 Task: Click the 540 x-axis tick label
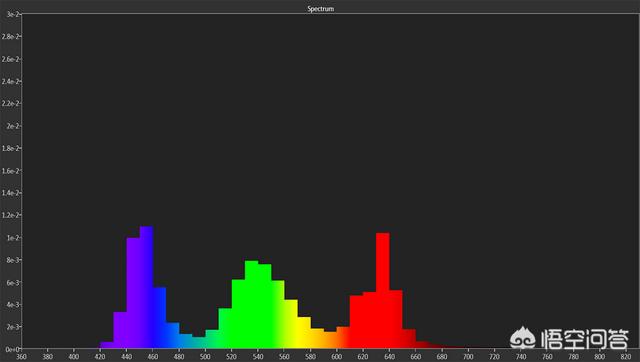258,357
